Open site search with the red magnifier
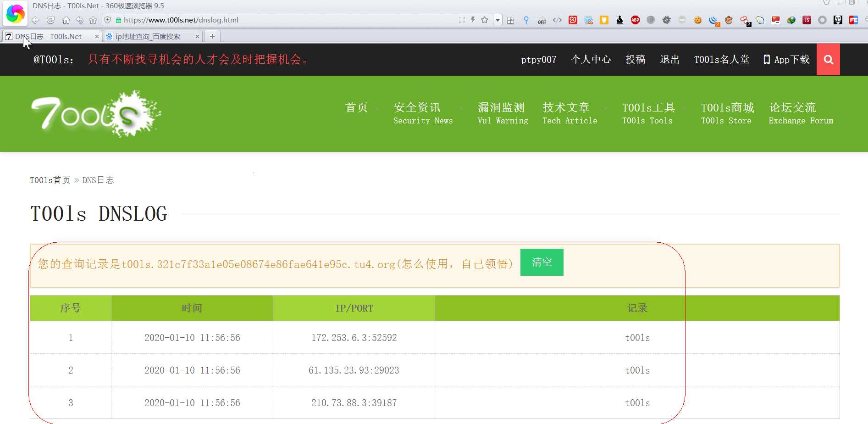Viewport: 868px width, 424px height. pos(828,60)
